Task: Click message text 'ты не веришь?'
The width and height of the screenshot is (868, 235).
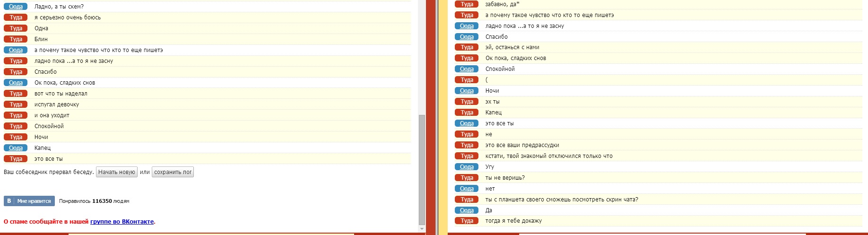Action: 505,178
